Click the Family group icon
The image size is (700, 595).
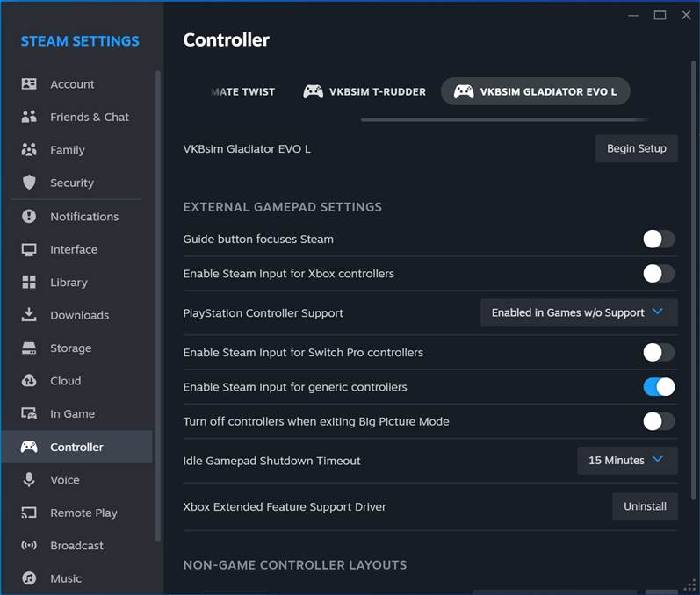click(x=29, y=149)
